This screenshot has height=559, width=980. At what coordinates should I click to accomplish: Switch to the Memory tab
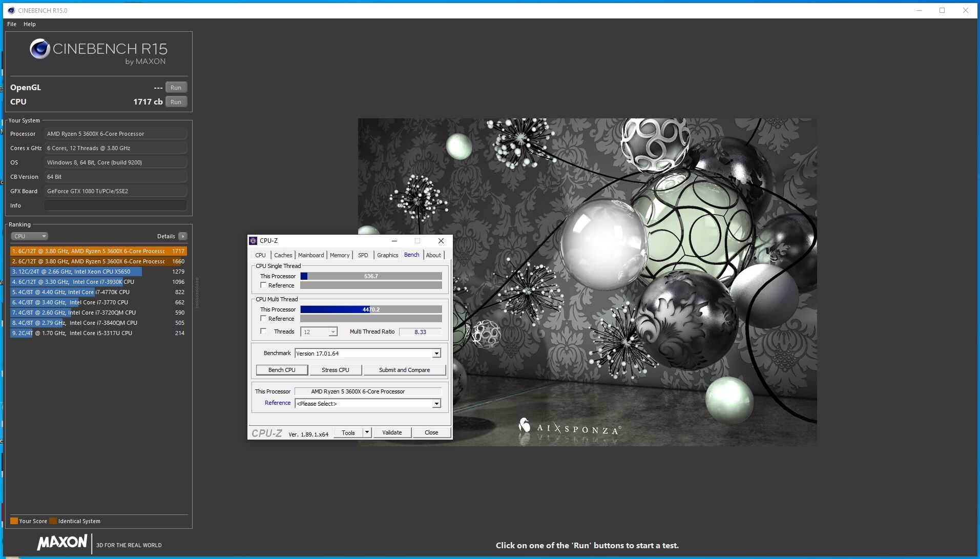tap(340, 255)
